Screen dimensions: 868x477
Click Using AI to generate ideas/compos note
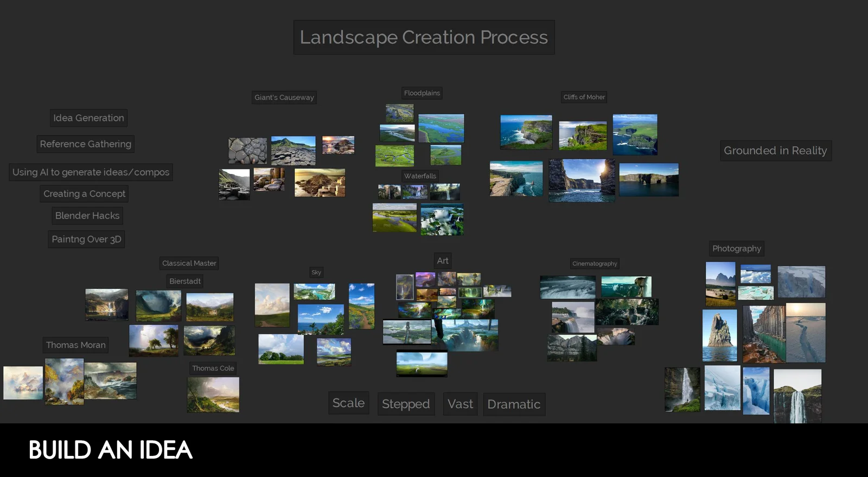click(x=91, y=172)
